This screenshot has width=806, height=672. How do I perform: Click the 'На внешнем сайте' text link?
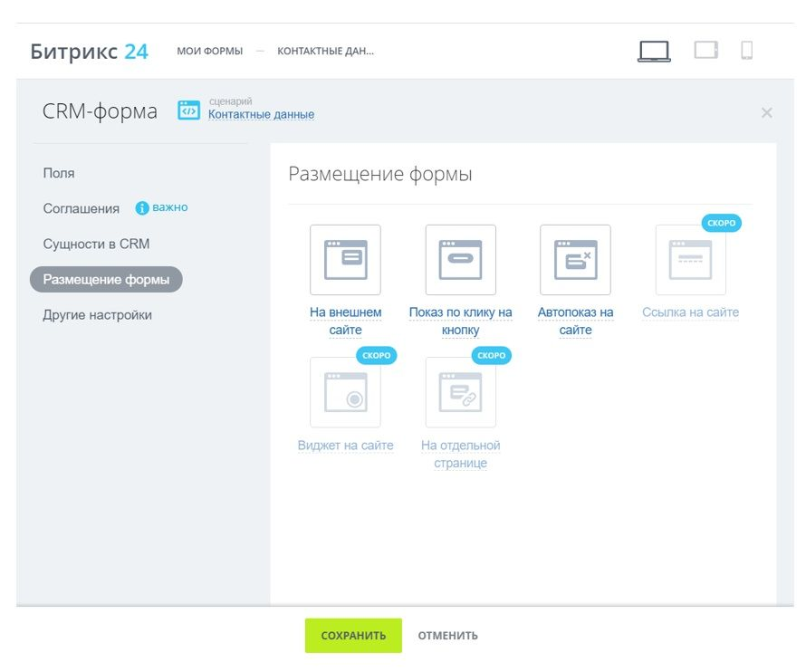[345, 321]
